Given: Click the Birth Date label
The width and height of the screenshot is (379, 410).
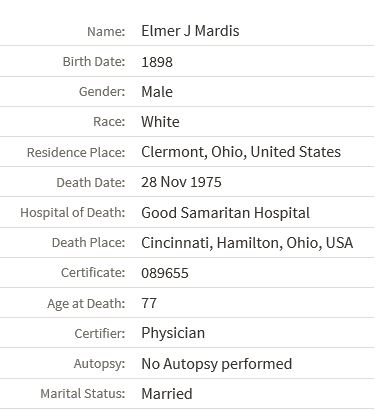Looking at the screenshot, I should (x=94, y=62).
